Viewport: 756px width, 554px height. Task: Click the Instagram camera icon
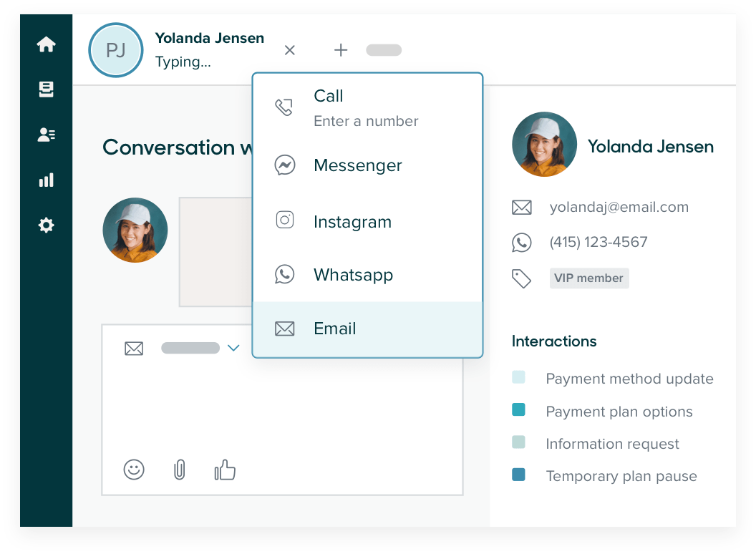tap(284, 220)
